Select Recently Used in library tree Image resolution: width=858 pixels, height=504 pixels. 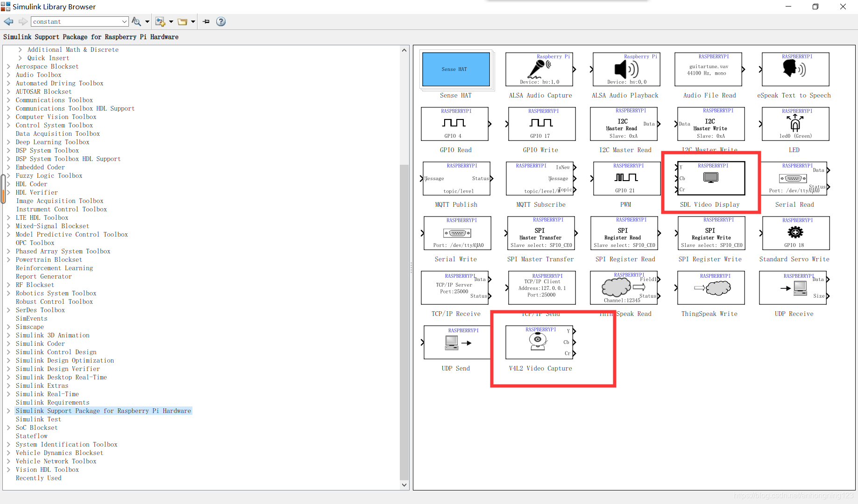click(x=38, y=478)
